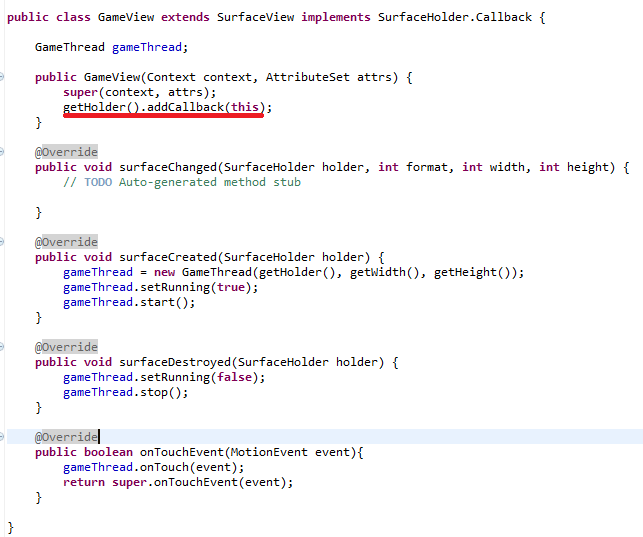Image resolution: width=643 pixels, height=537 pixels.
Task: Click 'int width' parameter in surfaceChanged
Action: click(x=493, y=167)
